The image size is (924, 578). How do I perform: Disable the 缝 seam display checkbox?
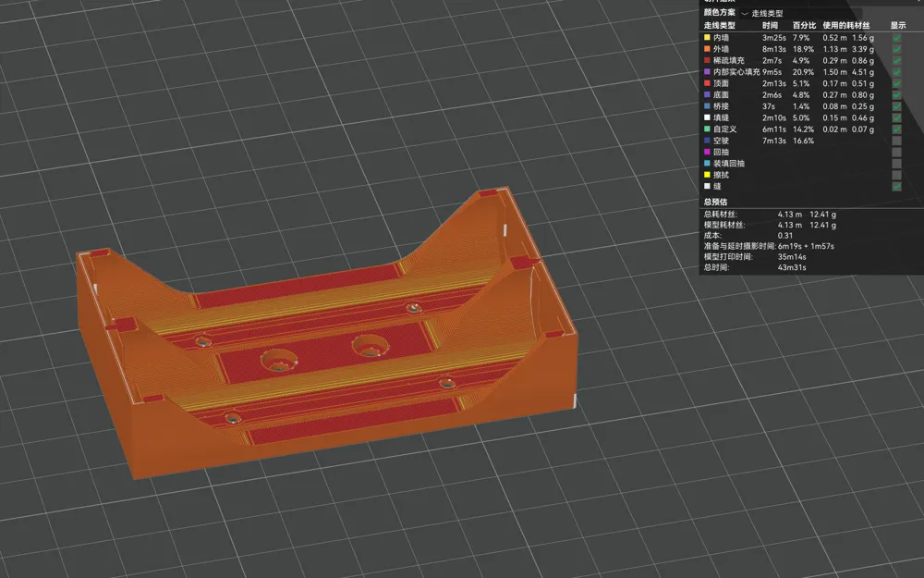(896, 186)
